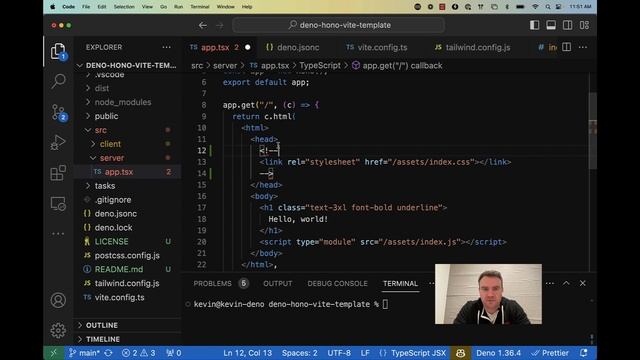Open the Explorer view in activity bar
The height and width of the screenshot is (360, 640).
coord(58,51)
